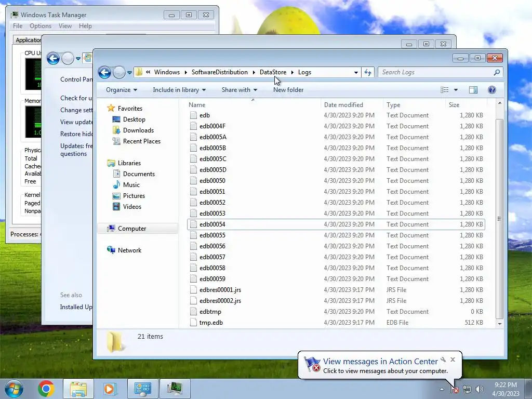This screenshot has width=532, height=399.
Task: Click View messages in Action Center
Action: pos(380,362)
